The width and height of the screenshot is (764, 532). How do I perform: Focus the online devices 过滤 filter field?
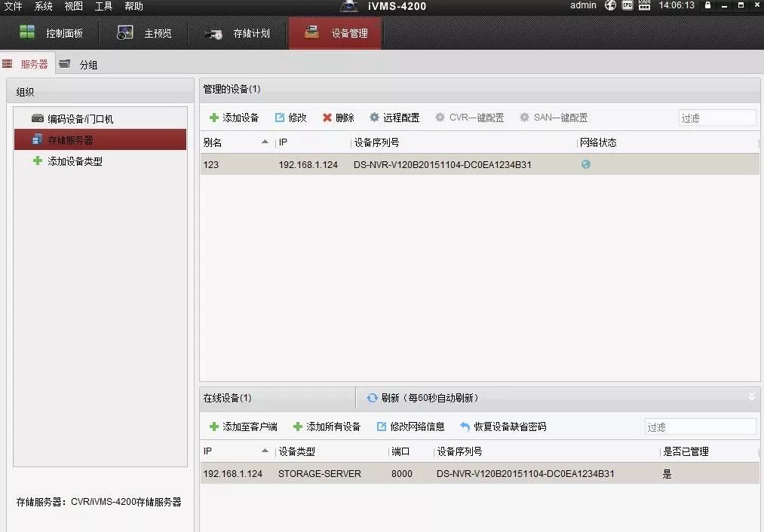pos(700,427)
